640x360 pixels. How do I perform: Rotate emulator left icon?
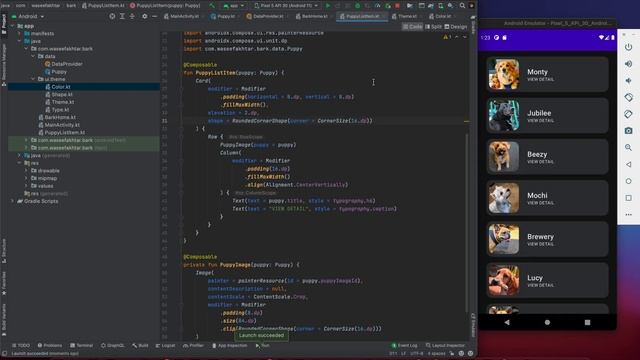pos(629,97)
